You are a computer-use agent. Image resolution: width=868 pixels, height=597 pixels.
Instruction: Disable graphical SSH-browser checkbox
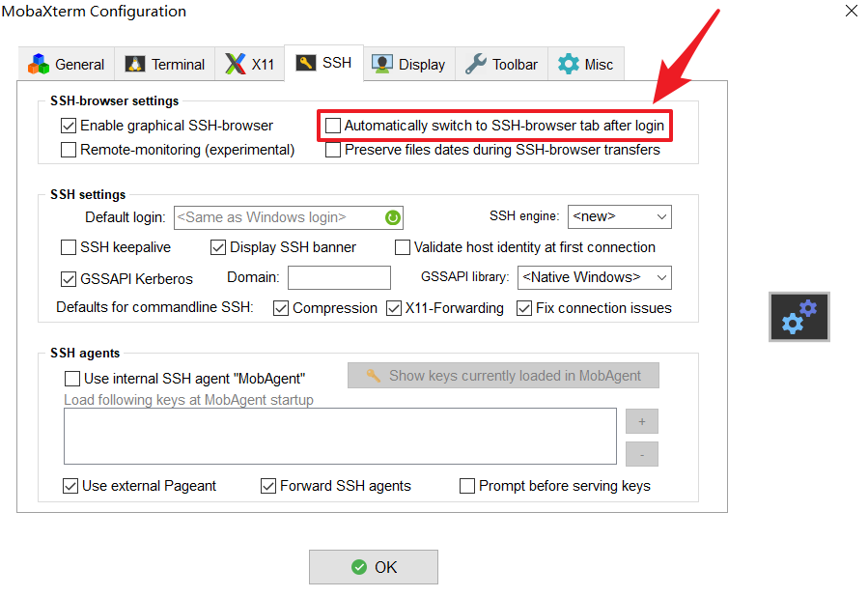69,126
